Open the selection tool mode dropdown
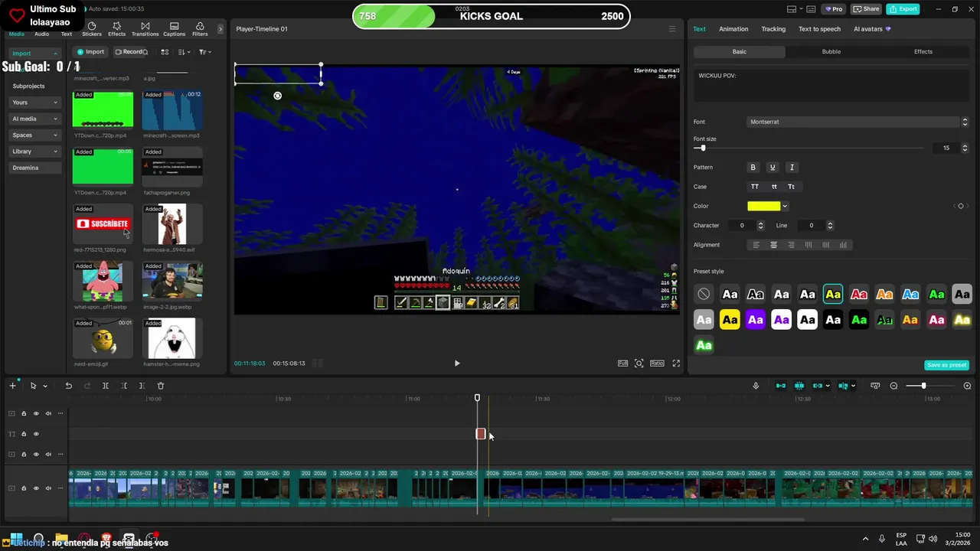The width and height of the screenshot is (980, 551). (45, 386)
